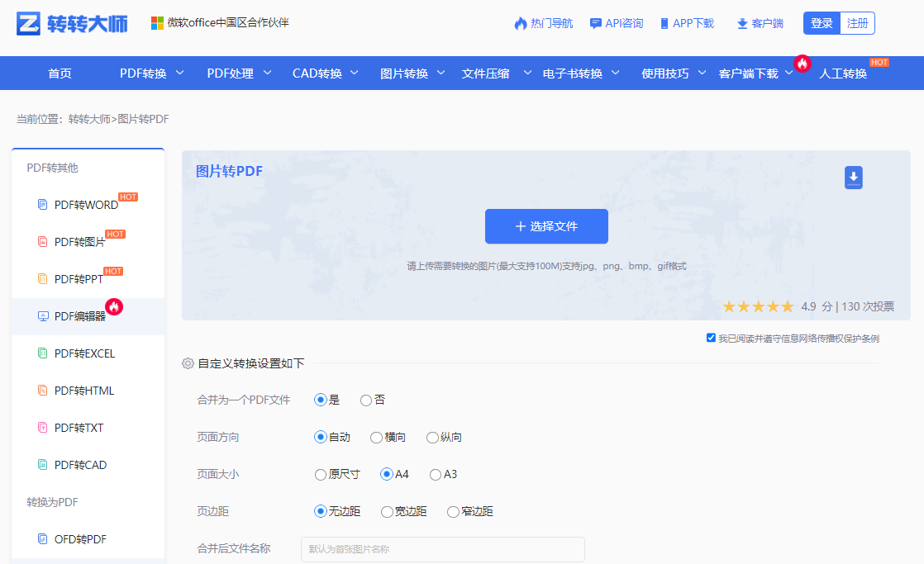Click the PDF转PPT sidebar icon
This screenshot has width=924, height=564.
(43, 278)
